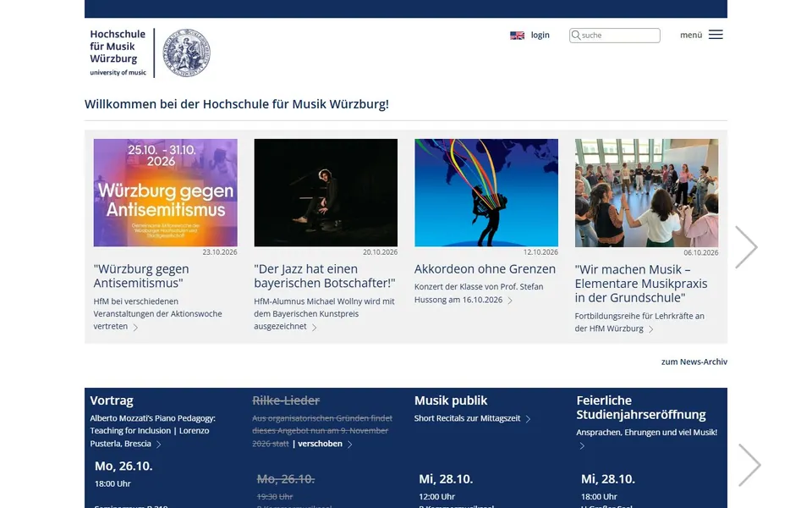Viewport: 812px width, 508px height.
Task: Open the Akkordeon ohne Grenzen headline
Action: point(485,269)
